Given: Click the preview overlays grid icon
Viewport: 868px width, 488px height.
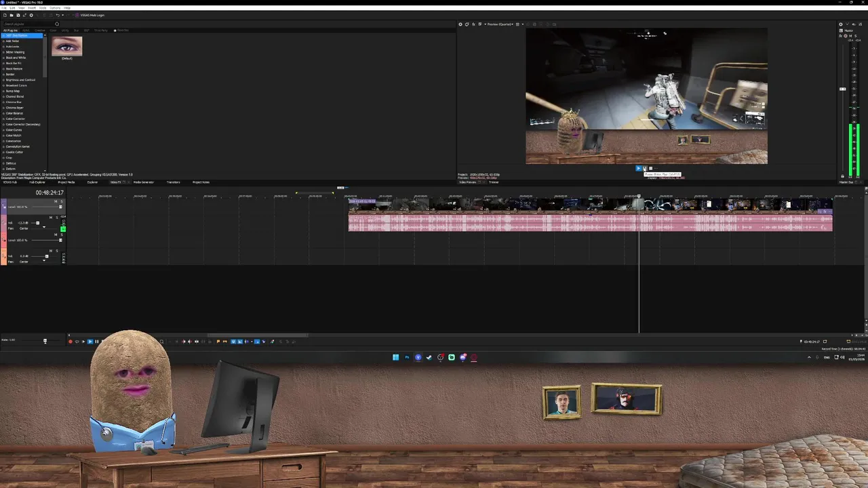Looking at the screenshot, I should 517,24.
